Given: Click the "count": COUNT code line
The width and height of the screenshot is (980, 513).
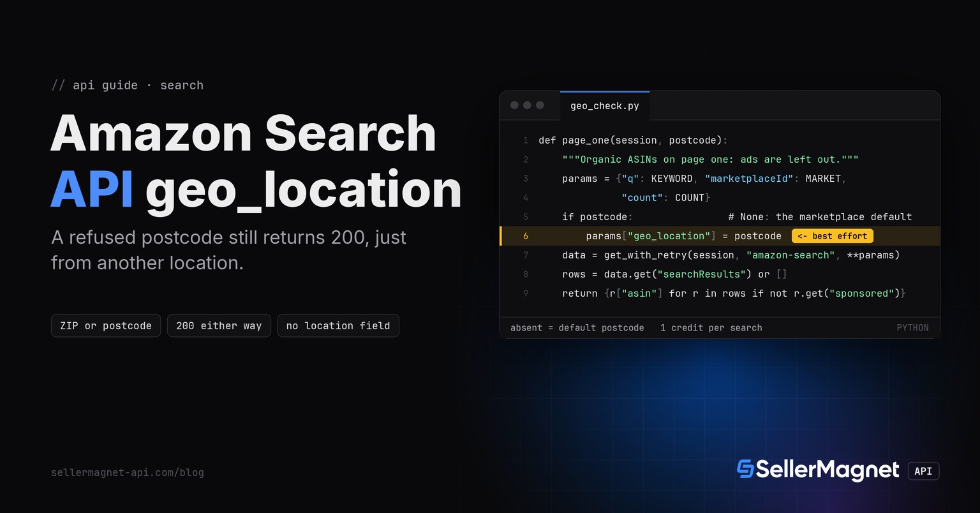Looking at the screenshot, I should pyautogui.click(x=666, y=198).
